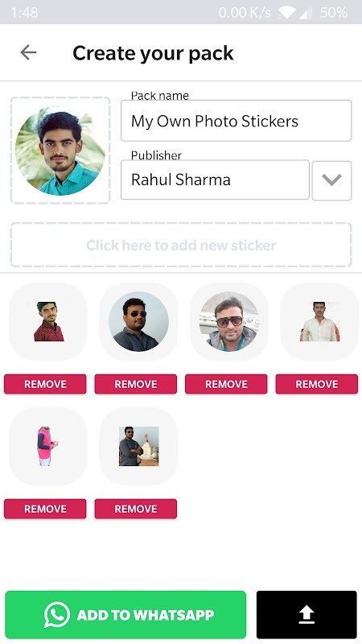Tap the black upload share icon
362x644 pixels.
[x=306, y=614]
